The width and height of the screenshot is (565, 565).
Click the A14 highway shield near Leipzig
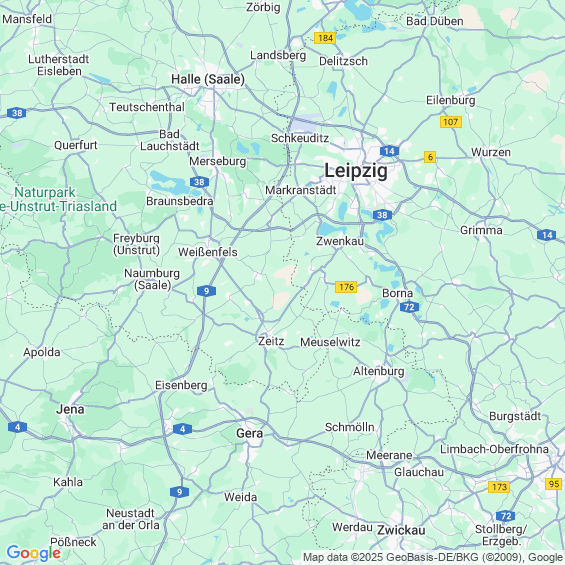389,151
